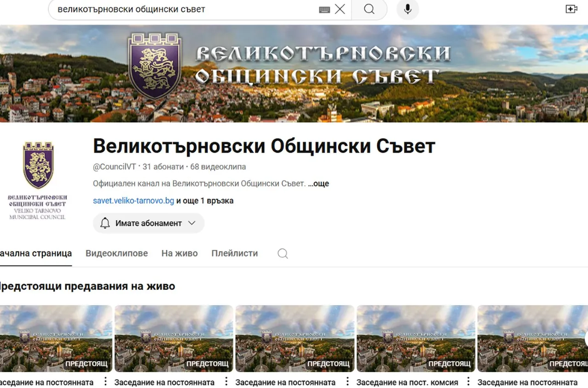Open the on-screen keyboard icon in search
This screenshot has height=388, width=588.
coord(324,10)
